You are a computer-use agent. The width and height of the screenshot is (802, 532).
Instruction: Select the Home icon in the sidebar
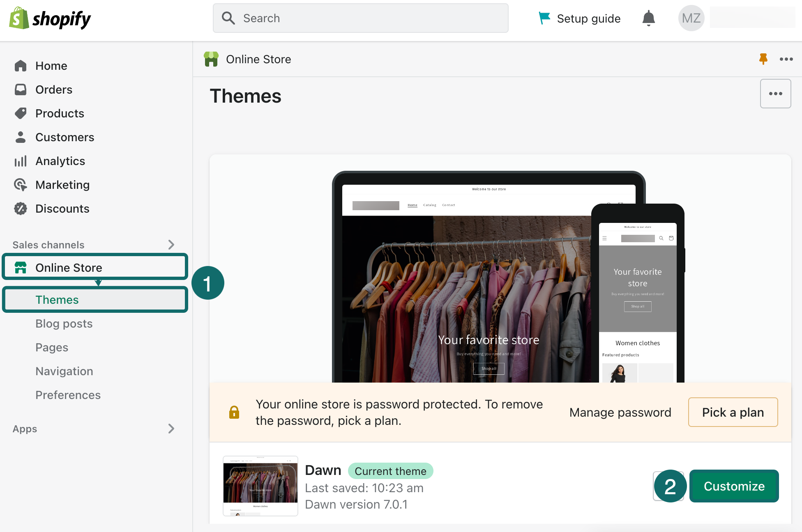21,65
